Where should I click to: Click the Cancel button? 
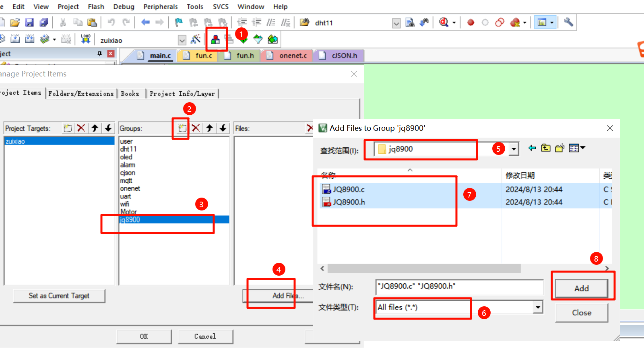(205, 336)
